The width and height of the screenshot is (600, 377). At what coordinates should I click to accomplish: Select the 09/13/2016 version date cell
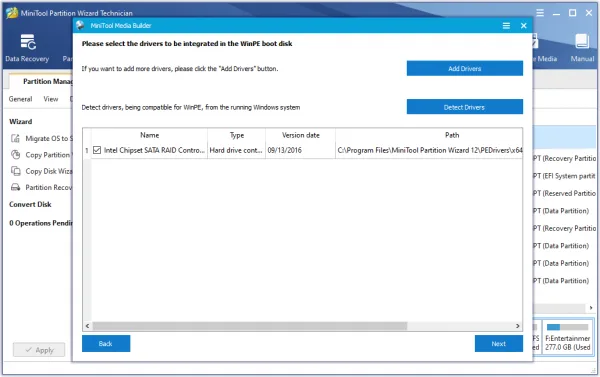pyautogui.click(x=300, y=150)
